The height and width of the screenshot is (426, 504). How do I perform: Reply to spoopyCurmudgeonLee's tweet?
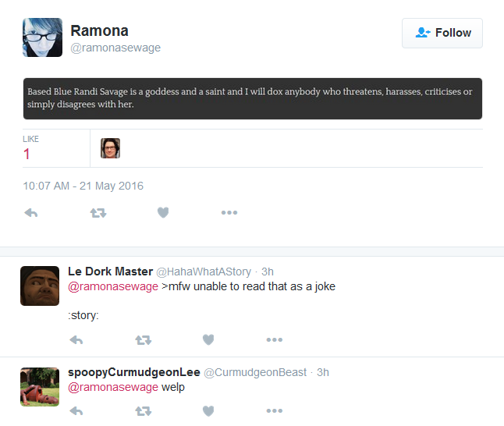76,411
